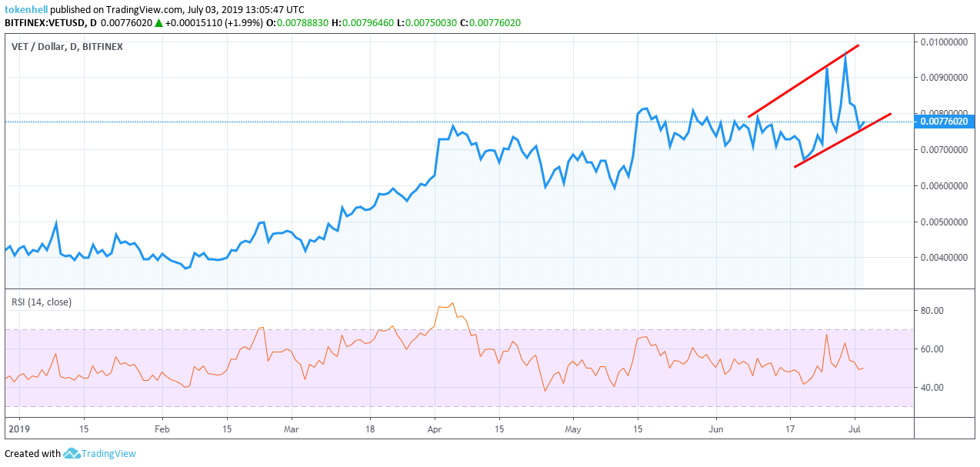Click the Feb label on the time axis
The width and height of the screenshot is (980, 467).
(162, 428)
